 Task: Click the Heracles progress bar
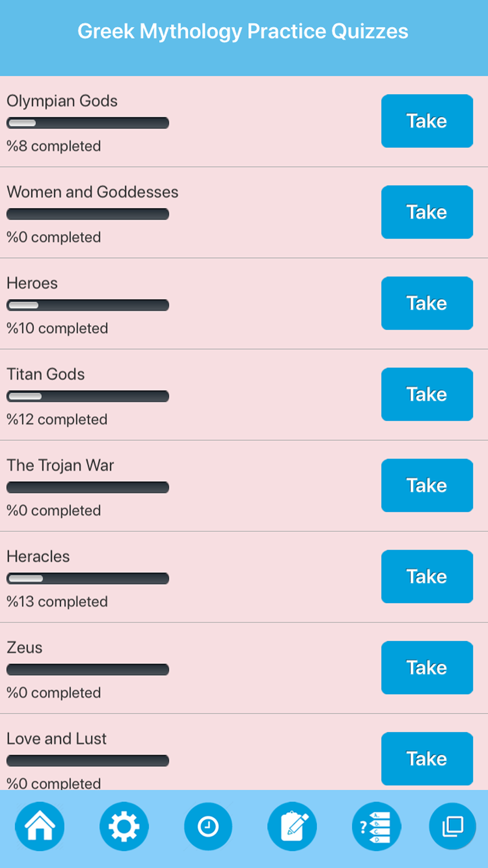click(88, 579)
